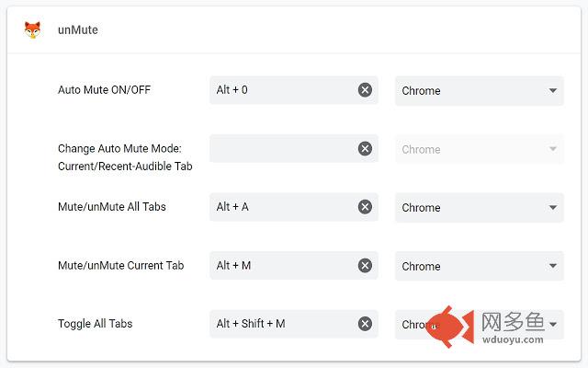Click the unMute extension title text

(x=77, y=29)
